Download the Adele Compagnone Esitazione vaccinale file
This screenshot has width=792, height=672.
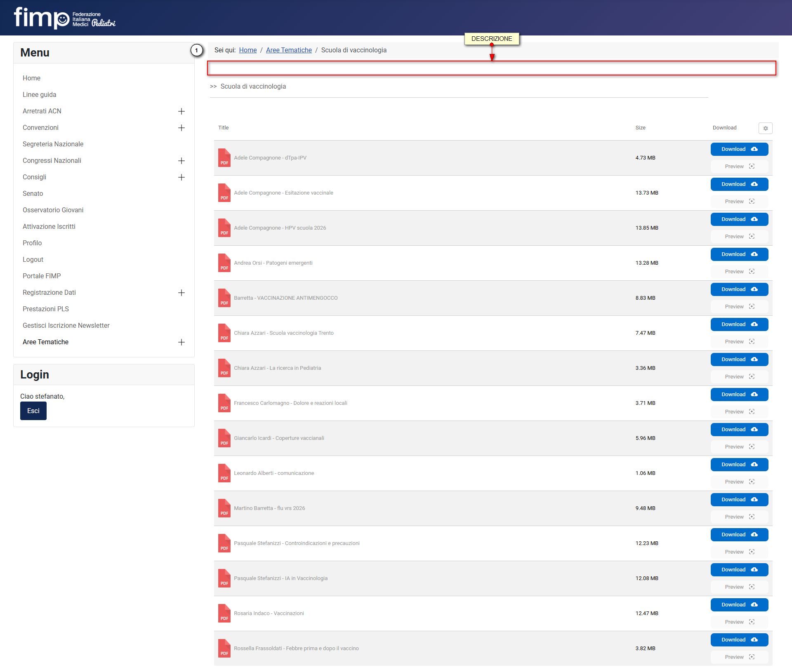pyautogui.click(x=739, y=184)
